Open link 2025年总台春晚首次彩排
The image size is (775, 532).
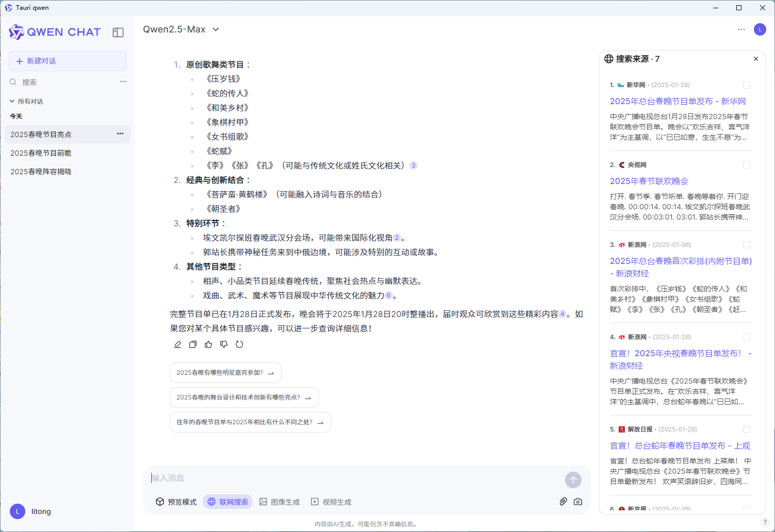coord(681,267)
